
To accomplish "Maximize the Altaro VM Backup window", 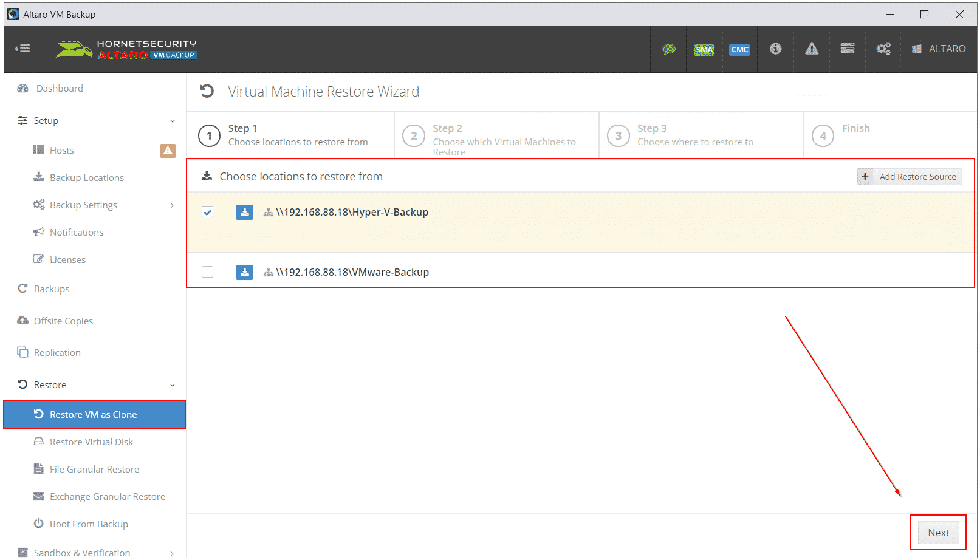I will point(924,15).
